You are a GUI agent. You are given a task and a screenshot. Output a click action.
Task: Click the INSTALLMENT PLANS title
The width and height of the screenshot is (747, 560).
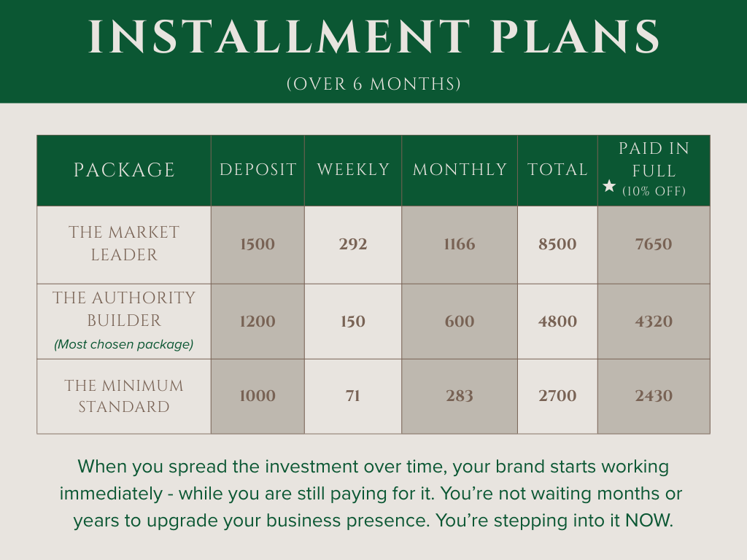(374, 36)
